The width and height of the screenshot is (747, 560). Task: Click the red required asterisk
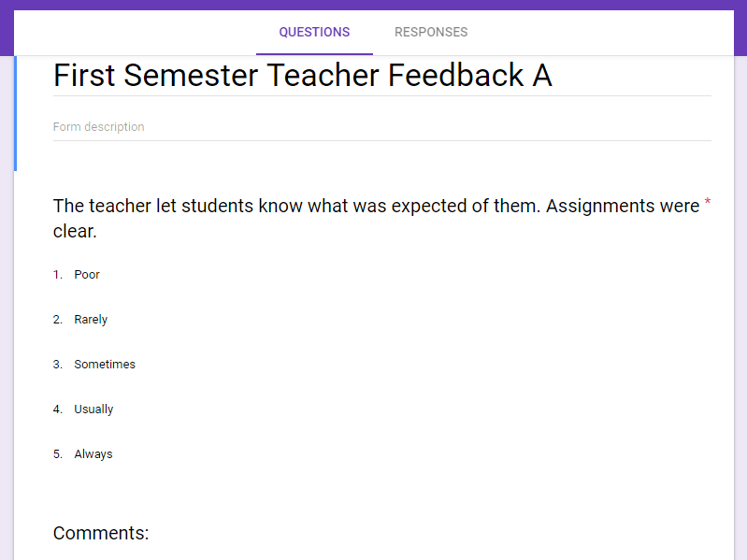tap(707, 203)
